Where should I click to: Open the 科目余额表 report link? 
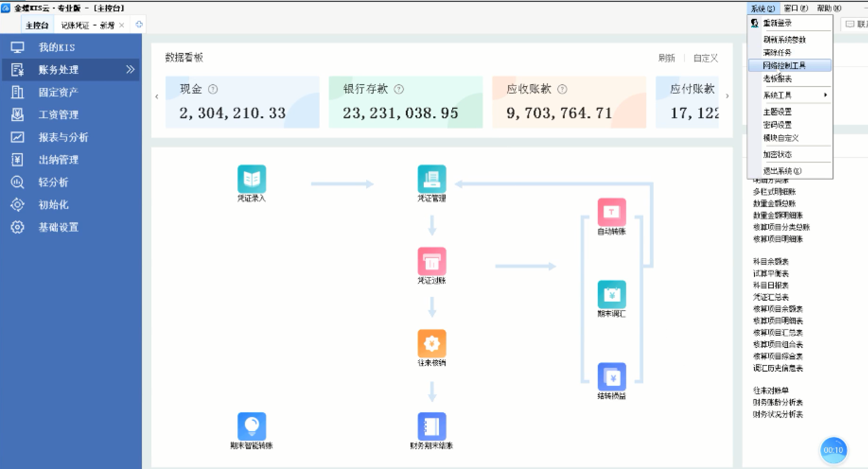coord(771,261)
